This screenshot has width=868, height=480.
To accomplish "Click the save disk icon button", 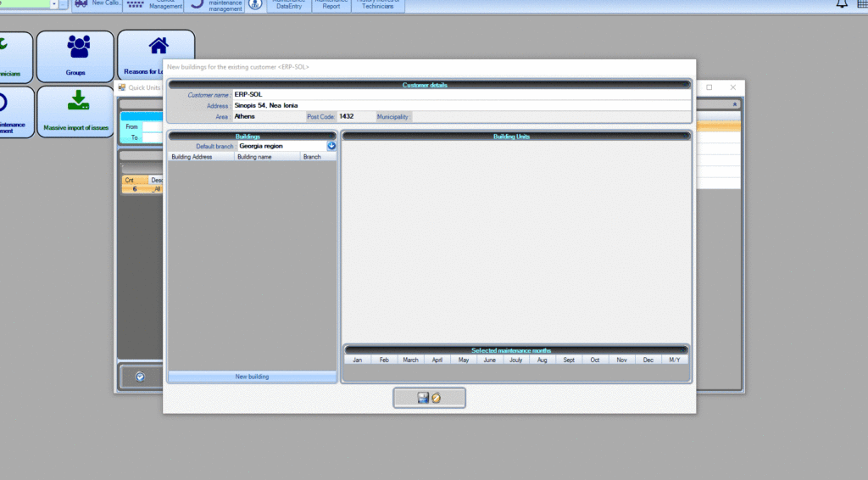I will (x=423, y=397).
